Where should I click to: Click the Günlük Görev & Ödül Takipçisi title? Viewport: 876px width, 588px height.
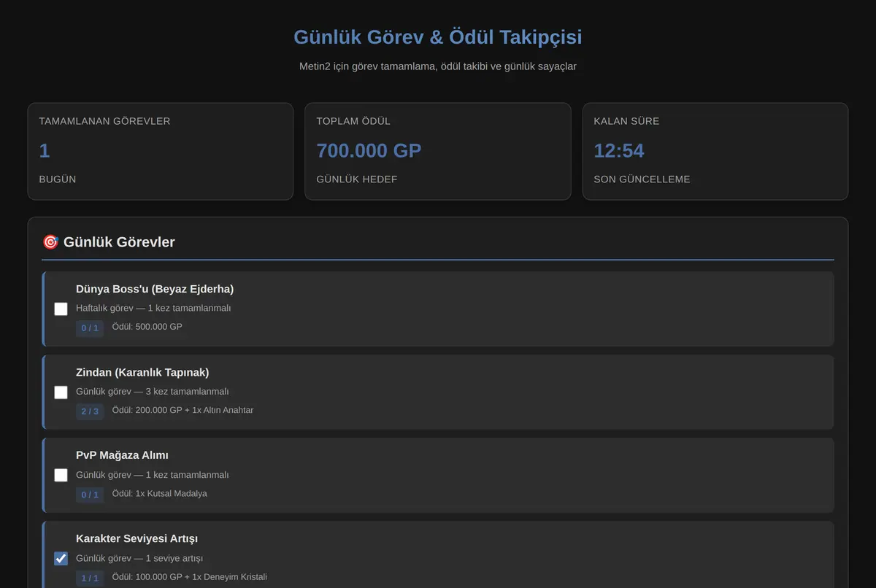438,36
